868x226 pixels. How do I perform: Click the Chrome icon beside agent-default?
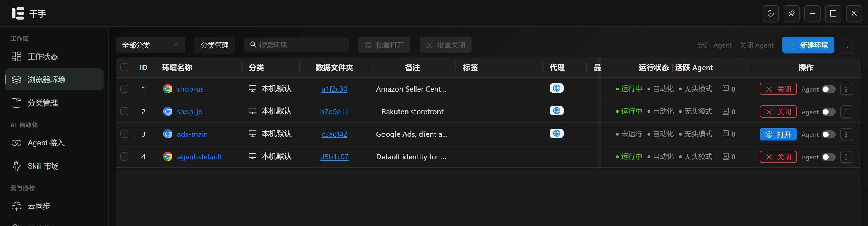[168, 156]
